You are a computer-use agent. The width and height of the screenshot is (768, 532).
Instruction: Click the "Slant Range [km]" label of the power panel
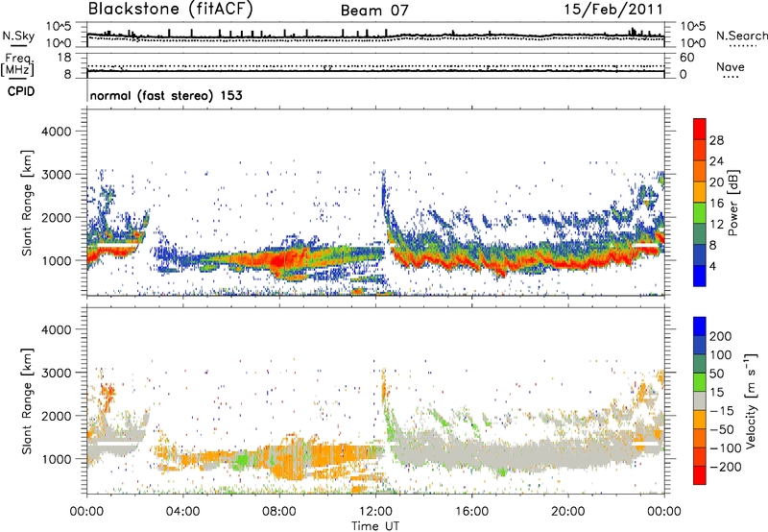click(27, 203)
